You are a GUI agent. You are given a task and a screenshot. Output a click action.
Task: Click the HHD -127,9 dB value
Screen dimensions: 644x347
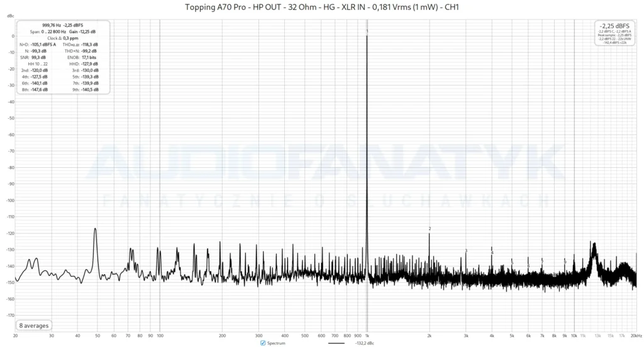coord(89,63)
